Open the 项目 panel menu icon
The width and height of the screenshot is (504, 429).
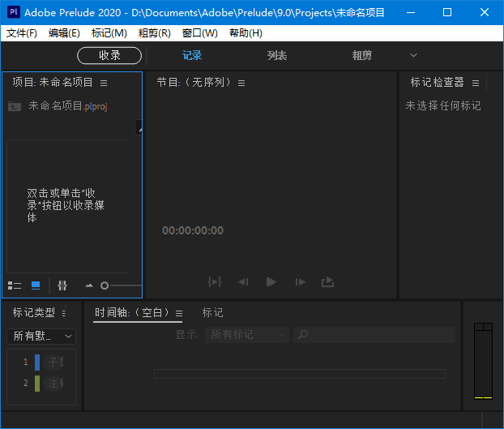pyautogui.click(x=104, y=83)
